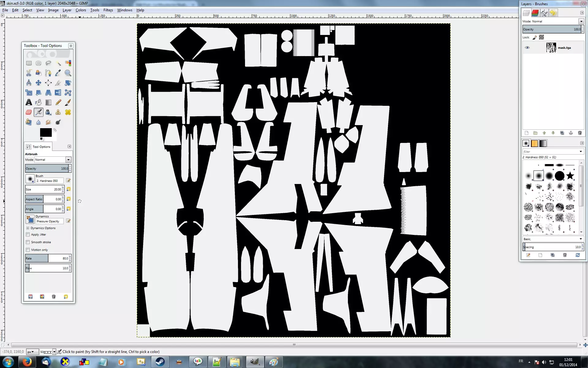Click the black foreground color swatch

click(x=46, y=132)
